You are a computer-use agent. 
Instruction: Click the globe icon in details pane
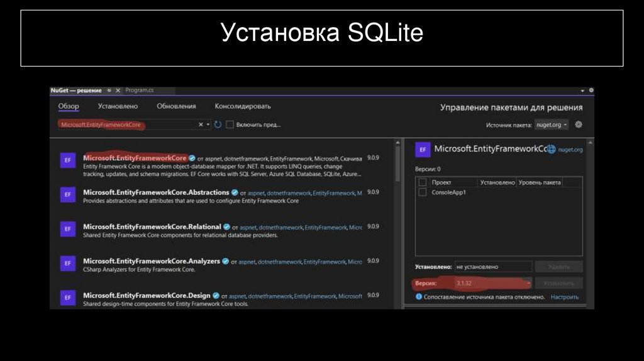point(551,150)
